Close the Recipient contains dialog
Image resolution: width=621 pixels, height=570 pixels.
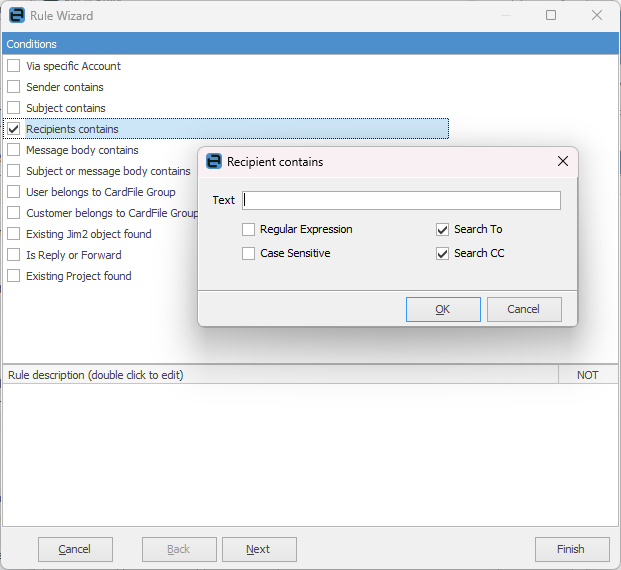coord(563,161)
